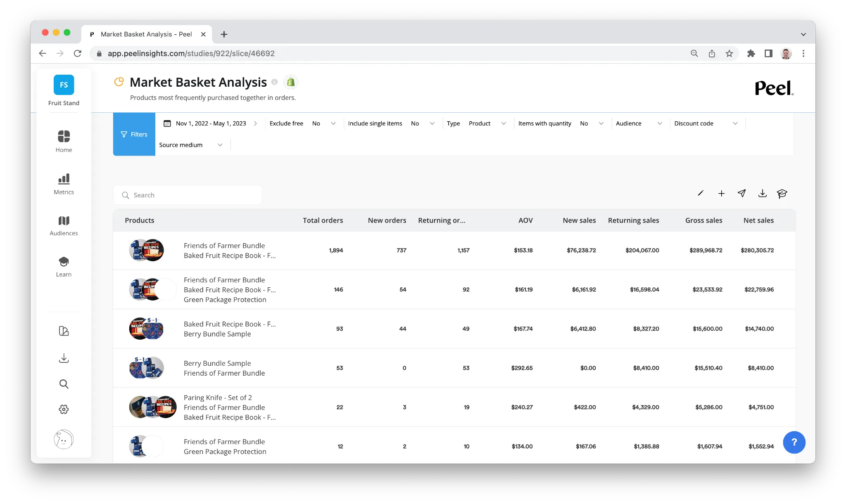This screenshot has width=846, height=504.
Task: Click the $292.65 AOV cell
Action: pyautogui.click(x=522, y=368)
